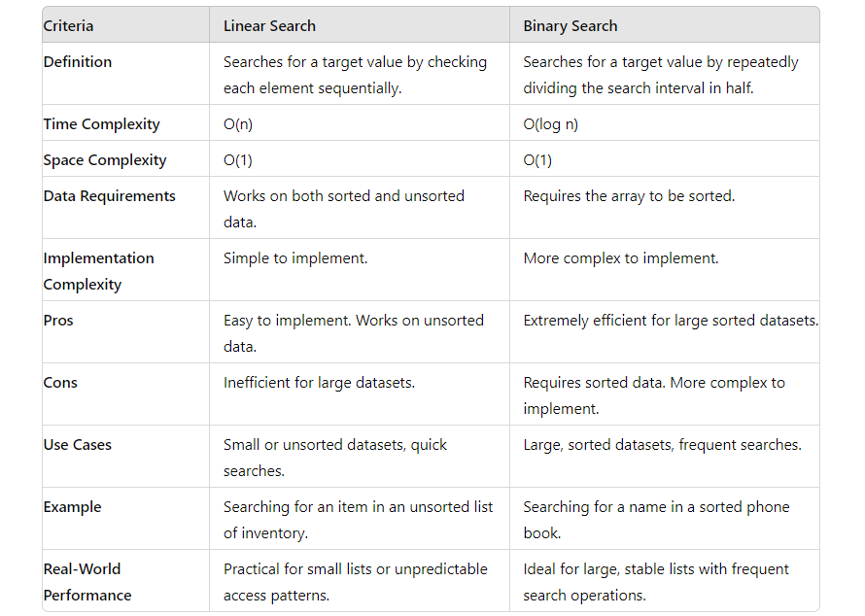Click the Pros row label

[58, 321]
